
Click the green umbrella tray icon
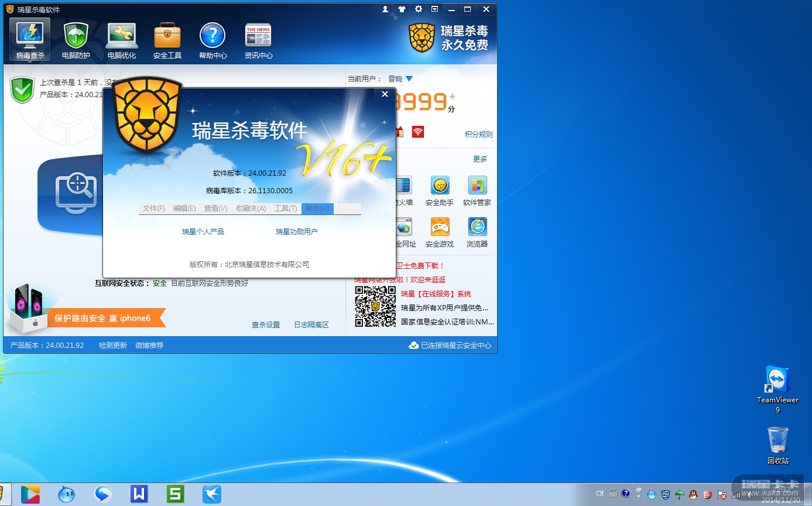pyautogui.click(x=680, y=494)
